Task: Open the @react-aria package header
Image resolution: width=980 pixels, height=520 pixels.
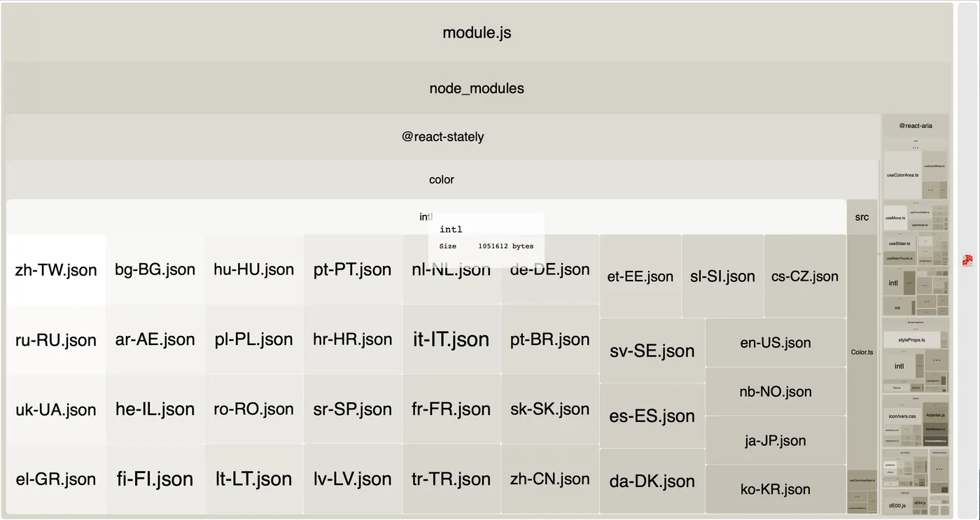Action: (916, 126)
